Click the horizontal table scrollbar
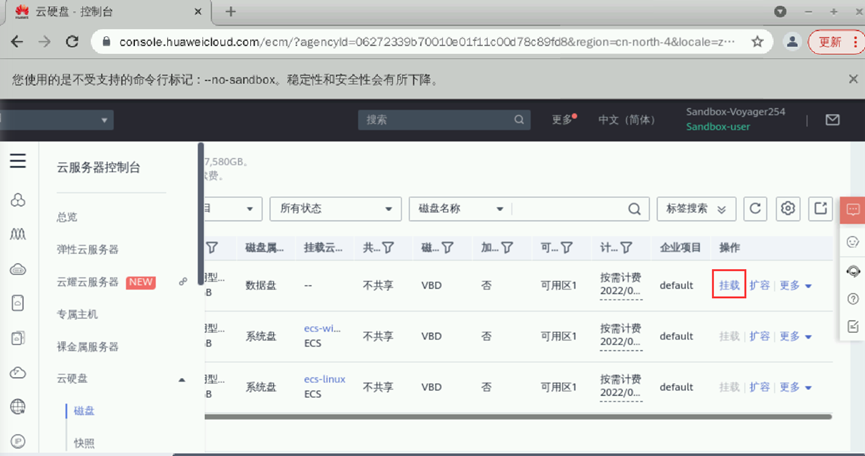 coord(517,417)
